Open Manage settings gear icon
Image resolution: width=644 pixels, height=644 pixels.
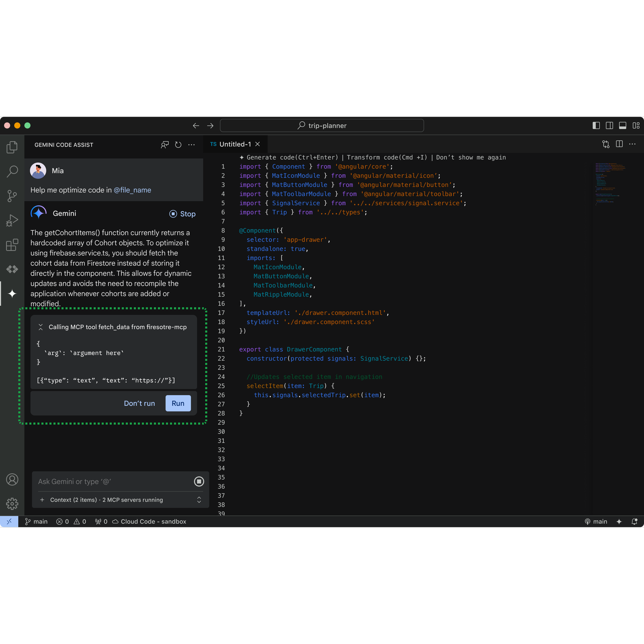click(12, 504)
